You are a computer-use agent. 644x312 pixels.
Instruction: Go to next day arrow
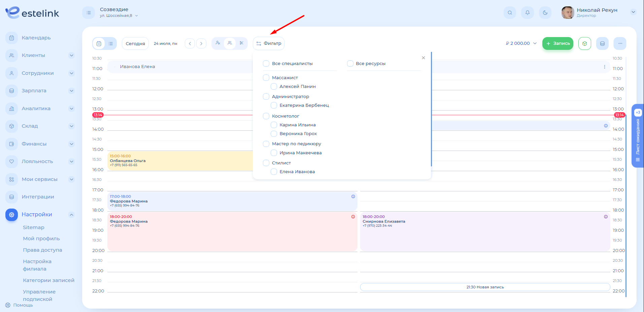tap(201, 43)
